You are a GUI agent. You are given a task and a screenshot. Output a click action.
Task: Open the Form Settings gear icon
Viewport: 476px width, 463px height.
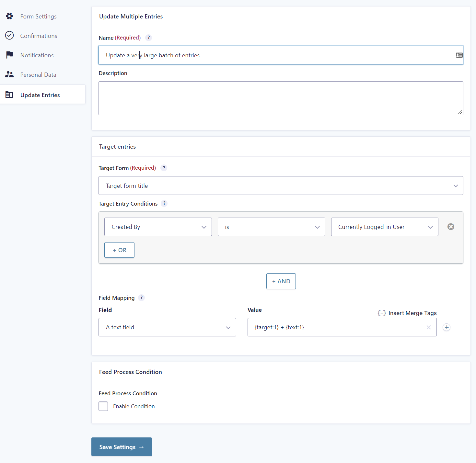coord(9,16)
